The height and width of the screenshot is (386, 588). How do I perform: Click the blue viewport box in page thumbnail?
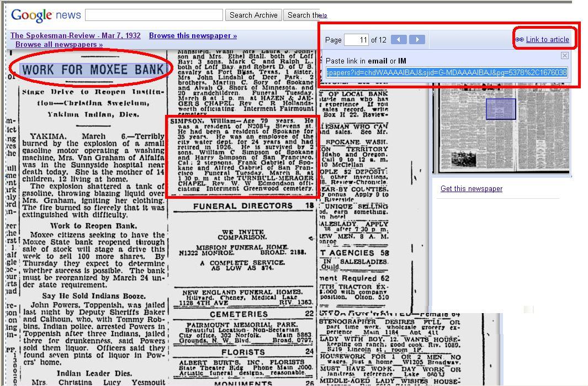click(x=501, y=109)
